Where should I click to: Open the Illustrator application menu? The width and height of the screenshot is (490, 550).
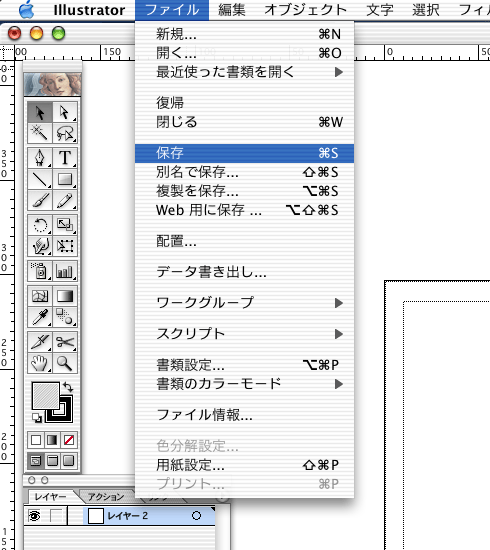89,10
